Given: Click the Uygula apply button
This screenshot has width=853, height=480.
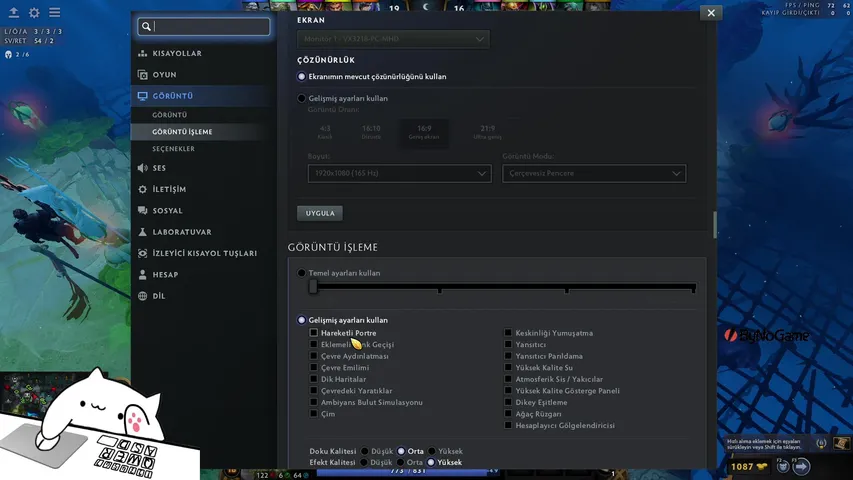Looking at the screenshot, I should (320, 213).
